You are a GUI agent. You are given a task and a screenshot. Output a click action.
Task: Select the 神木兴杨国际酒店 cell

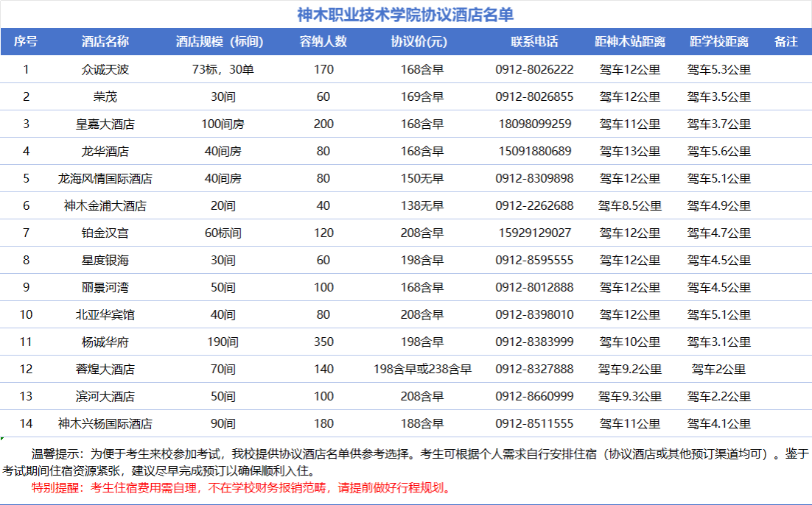(105, 424)
